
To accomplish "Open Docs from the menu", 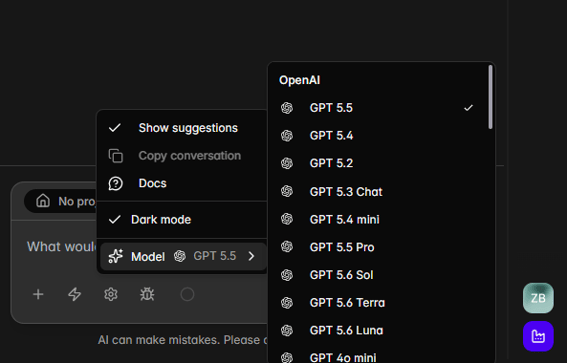I will click(x=183, y=183).
